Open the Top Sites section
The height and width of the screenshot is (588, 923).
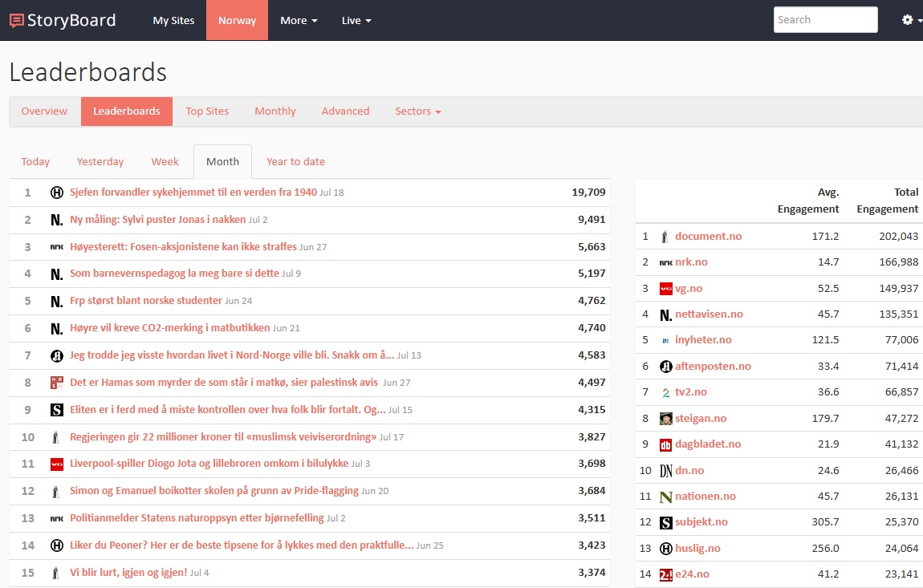[x=207, y=112]
